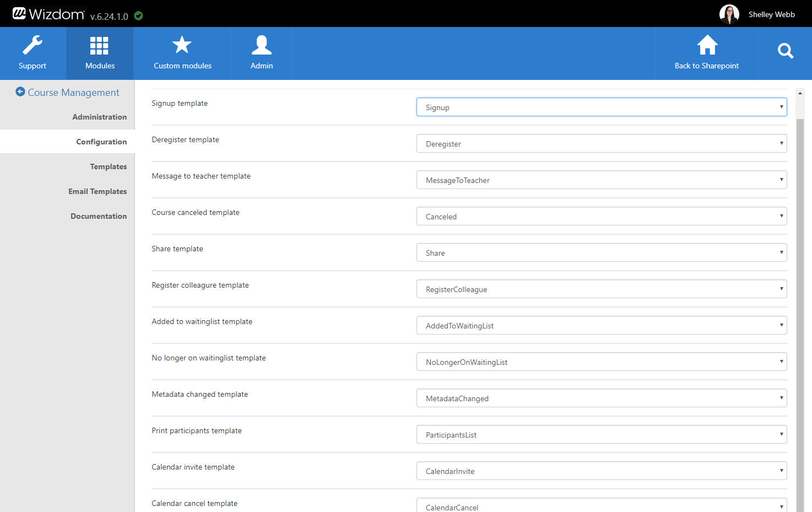The height and width of the screenshot is (512, 812).
Task: Open the Share template dropdown
Action: click(601, 253)
